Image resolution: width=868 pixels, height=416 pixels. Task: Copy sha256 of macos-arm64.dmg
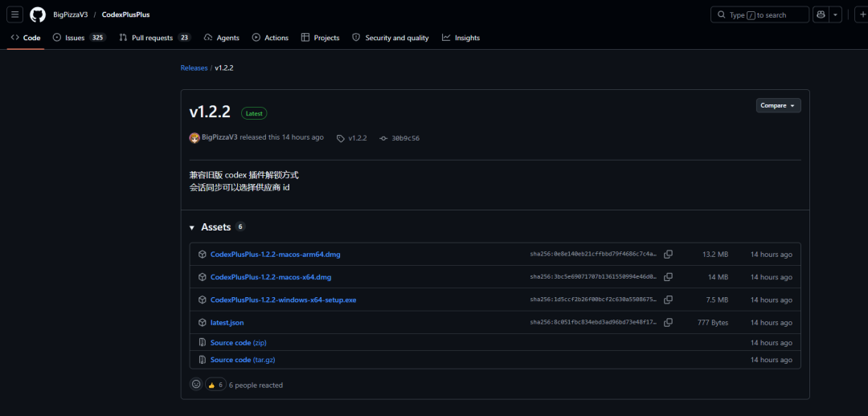pos(668,255)
